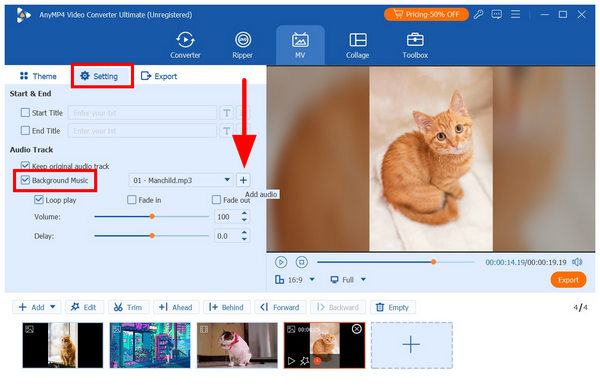Play the selected orange kitten clip

[291, 361]
